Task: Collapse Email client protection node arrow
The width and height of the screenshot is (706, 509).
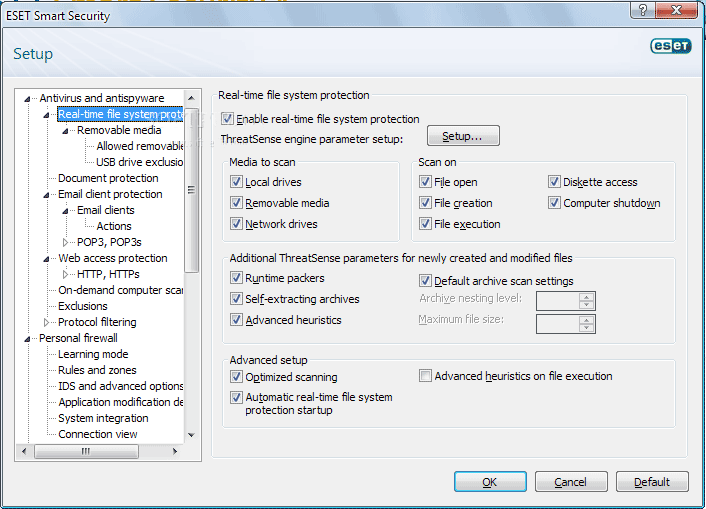Action: point(46,195)
